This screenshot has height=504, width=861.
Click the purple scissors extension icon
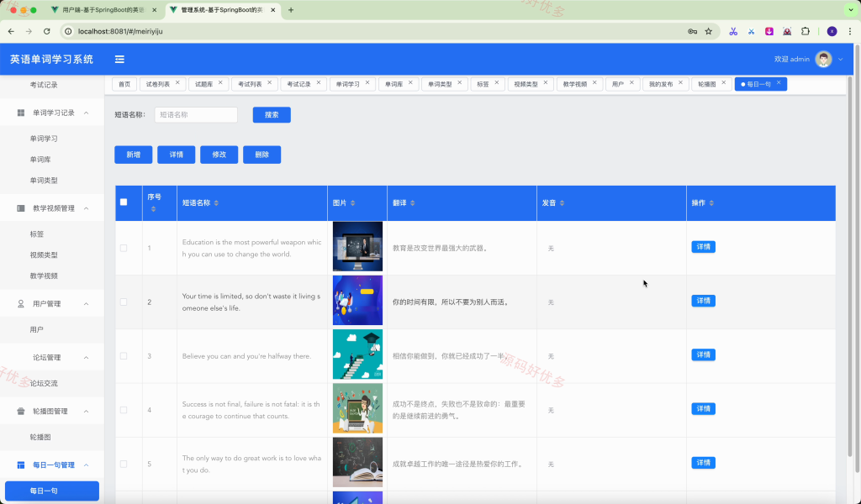[x=733, y=31]
